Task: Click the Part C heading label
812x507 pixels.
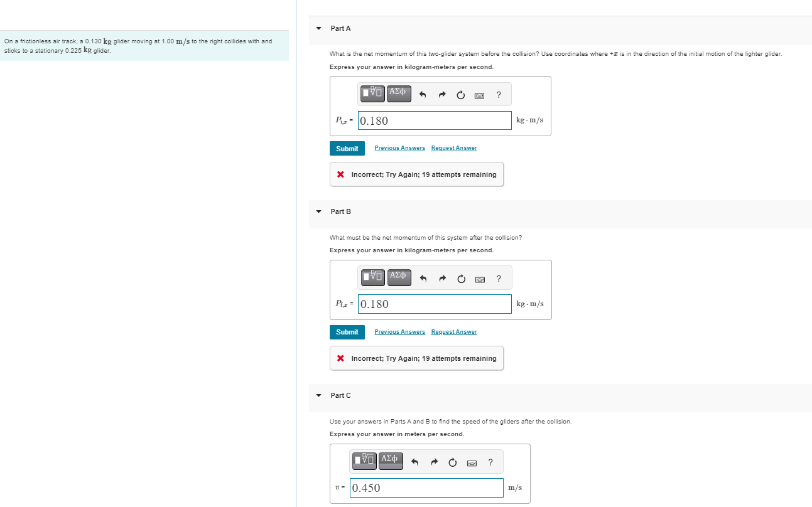Action: coord(340,395)
